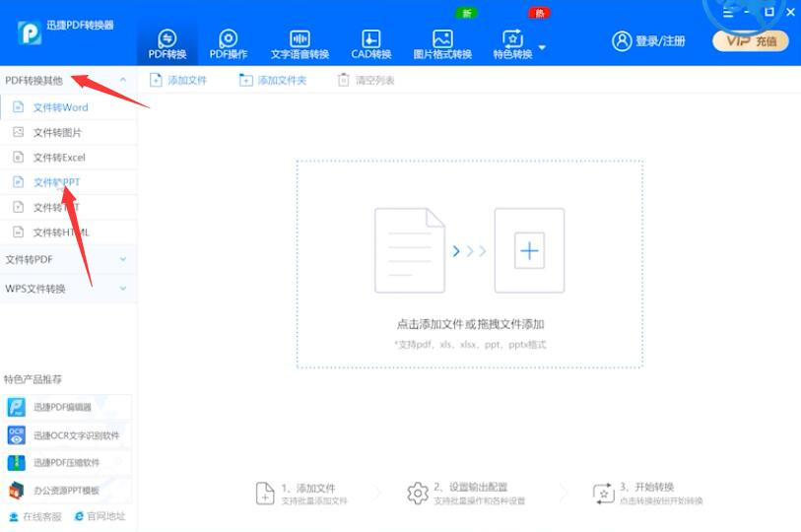Screen dimensions: 801x532
Task: Open the hamburger menu icon in title bar
Action: point(728,13)
